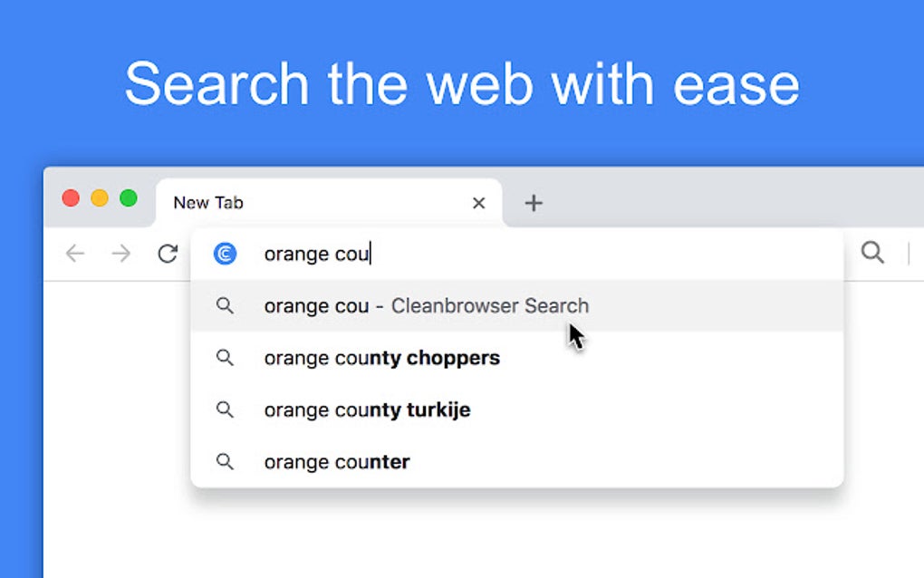
Task: Click the magnifier icon at toolbar right
Action: tap(871, 255)
